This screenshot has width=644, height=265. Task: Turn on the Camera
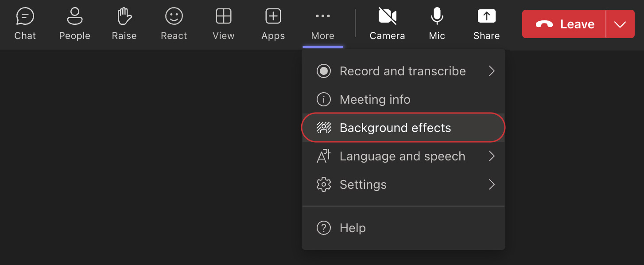click(x=387, y=22)
